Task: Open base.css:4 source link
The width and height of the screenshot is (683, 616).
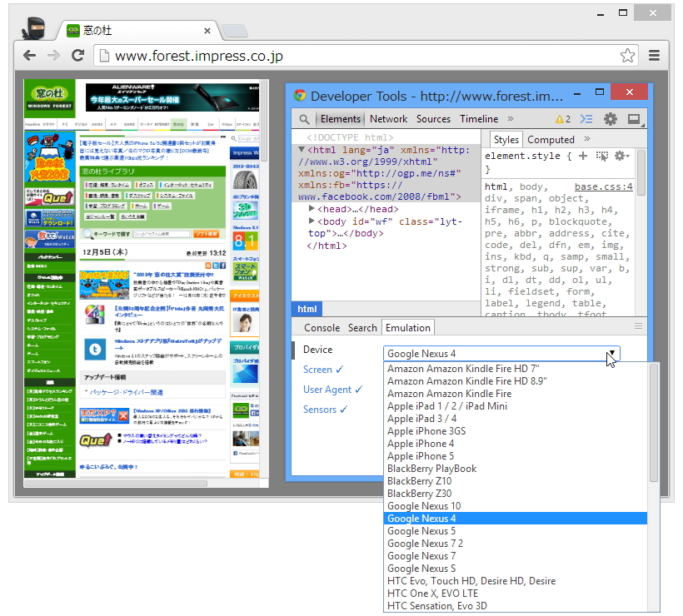Action: coord(603,186)
